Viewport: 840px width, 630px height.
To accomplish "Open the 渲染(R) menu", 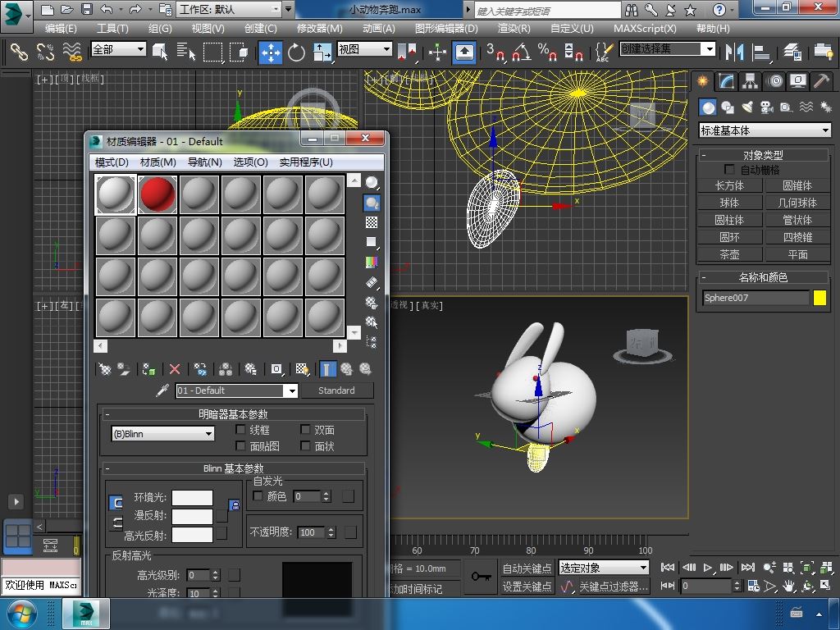I will [x=514, y=28].
